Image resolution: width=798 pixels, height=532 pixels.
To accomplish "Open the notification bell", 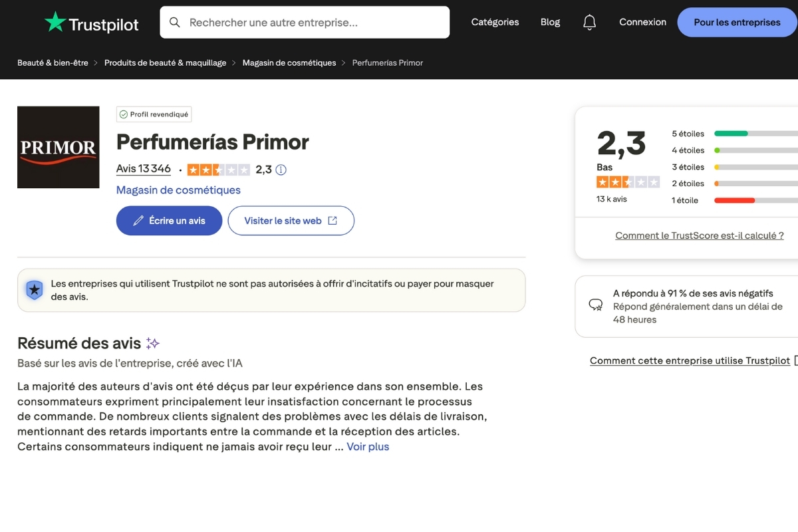I will [x=589, y=22].
